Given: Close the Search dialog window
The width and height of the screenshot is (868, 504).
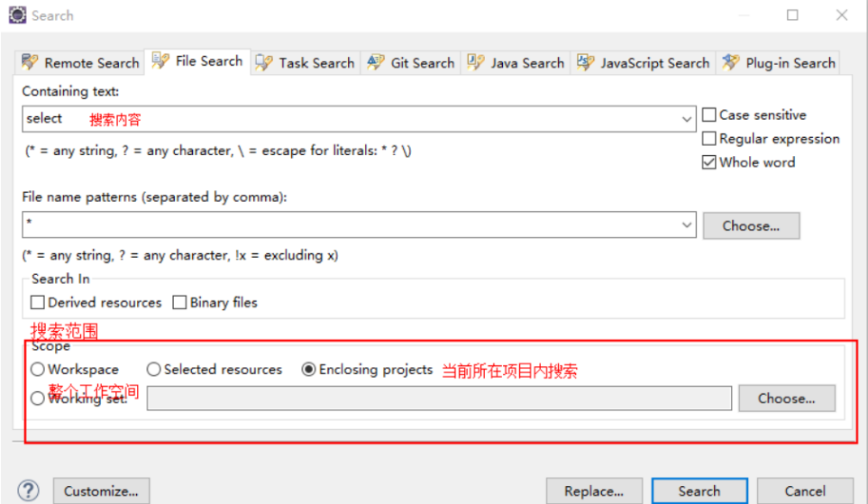Looking at the screenshot, I should click(842, 15).
